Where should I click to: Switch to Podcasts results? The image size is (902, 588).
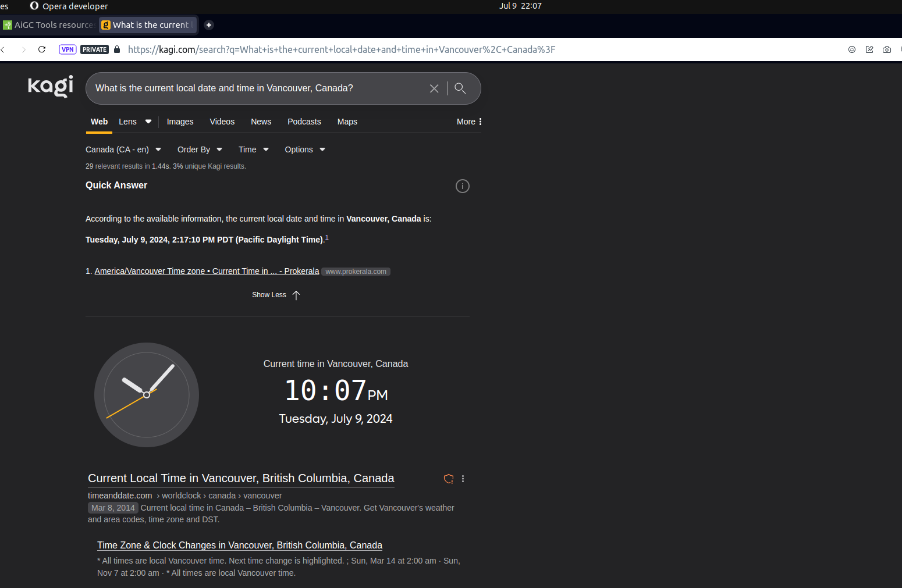click(x=304, y=122)
